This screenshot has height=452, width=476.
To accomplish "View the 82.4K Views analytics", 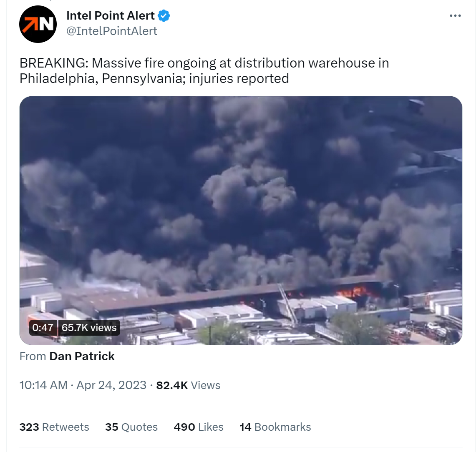I will click(x=188, y=385).
